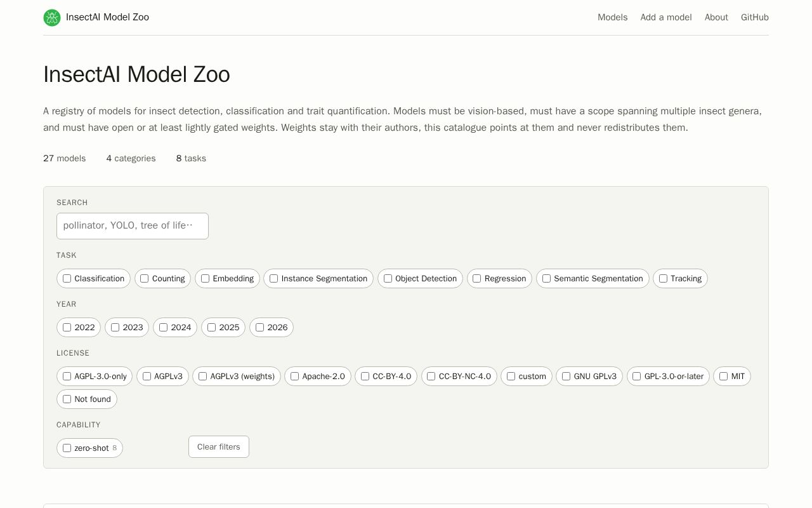Click the main "InsectAI Model Zoo" heading
The image size is (812, 508).
pos(136,74)
